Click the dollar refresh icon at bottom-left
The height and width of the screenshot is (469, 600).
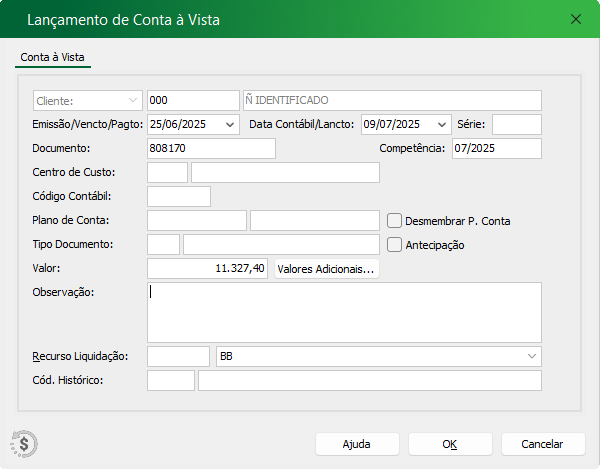pyautogui.click(x=24, y=444)
